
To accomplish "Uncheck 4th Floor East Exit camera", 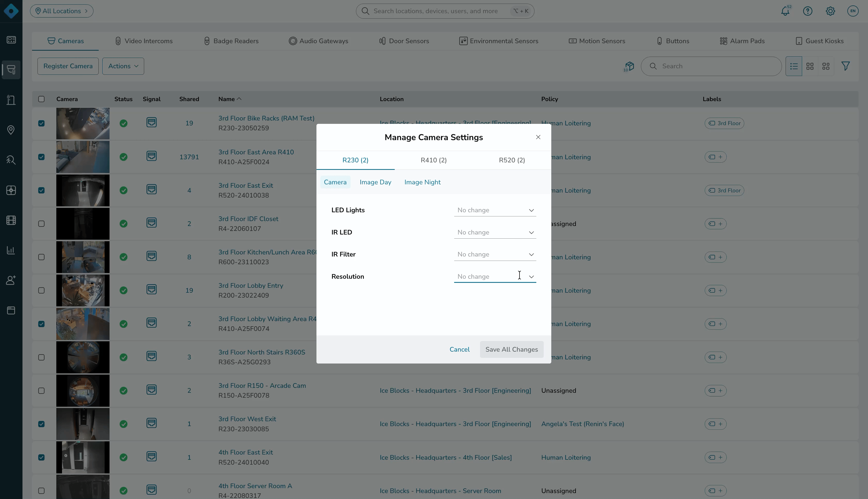I will (x=41, y=458).
